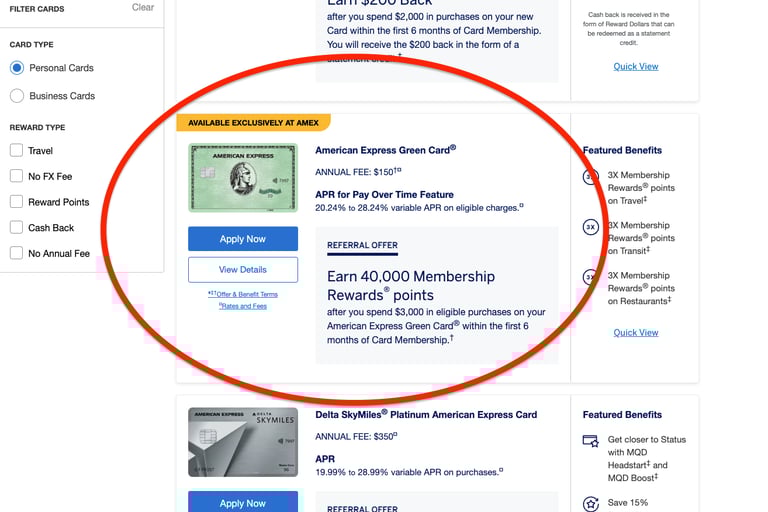Click the AVAILABLE EXCLUSIVELY AT AMEX banner

click(254, 122)
